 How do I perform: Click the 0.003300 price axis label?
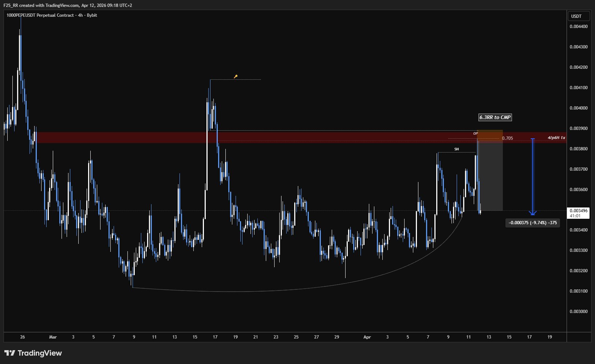point(579,250)
